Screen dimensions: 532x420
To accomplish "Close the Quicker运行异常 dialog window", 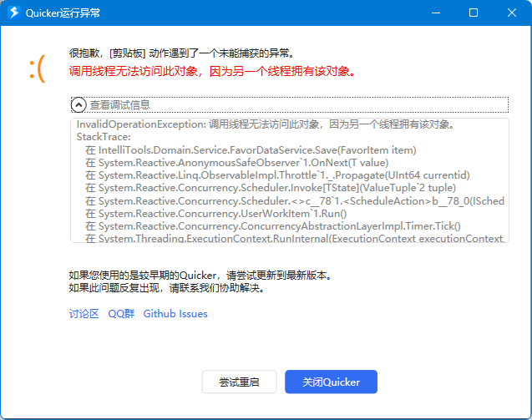I will coord(512,13).
